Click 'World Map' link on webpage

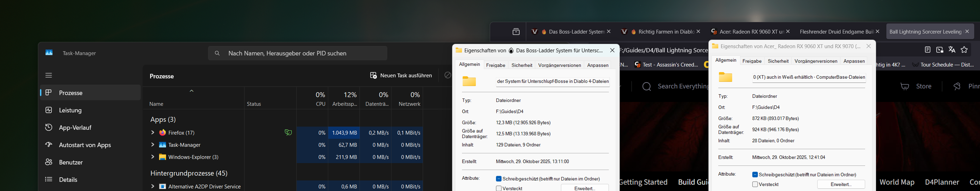pos(897,182)
